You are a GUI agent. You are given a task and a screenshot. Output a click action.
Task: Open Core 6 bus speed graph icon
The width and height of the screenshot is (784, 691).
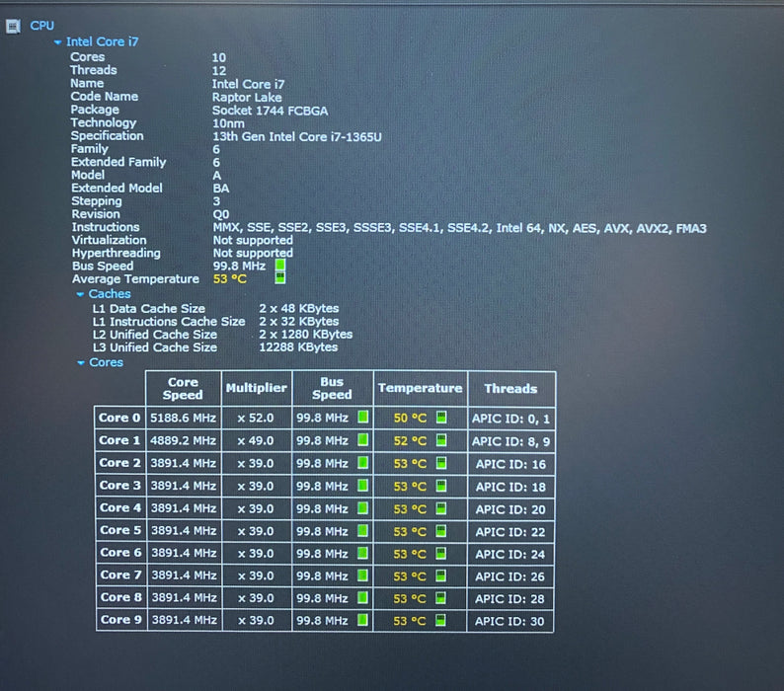[x=363, y=553]
